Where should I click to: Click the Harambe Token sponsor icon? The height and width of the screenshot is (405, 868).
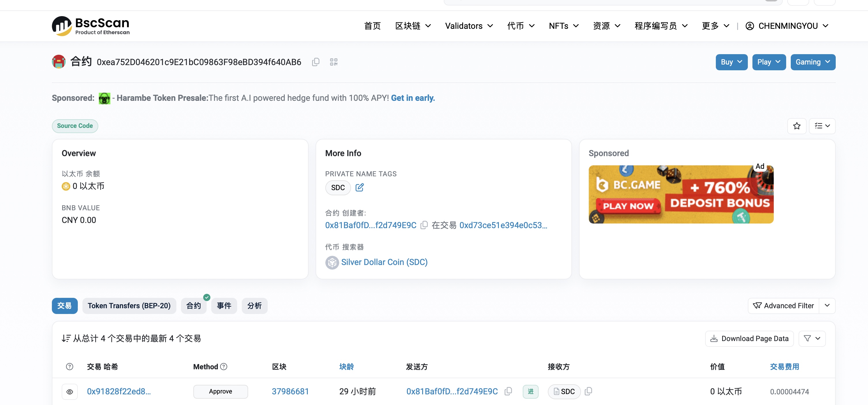click(x=104, y=99)
